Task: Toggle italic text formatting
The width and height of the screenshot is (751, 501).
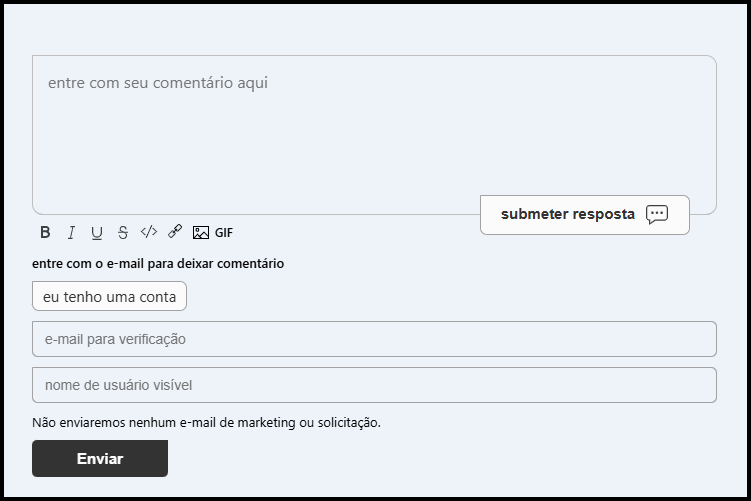Action: click(x=71, y=232)
